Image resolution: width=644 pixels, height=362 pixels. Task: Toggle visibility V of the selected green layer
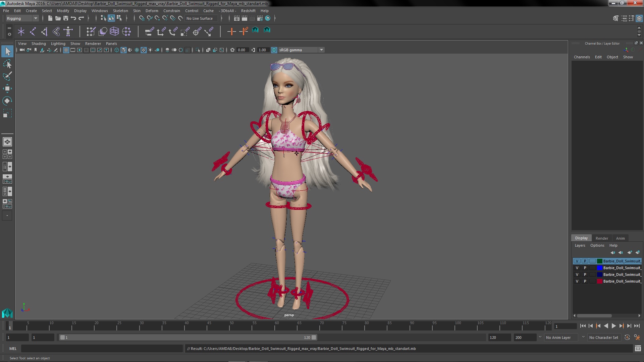[577, 261]
